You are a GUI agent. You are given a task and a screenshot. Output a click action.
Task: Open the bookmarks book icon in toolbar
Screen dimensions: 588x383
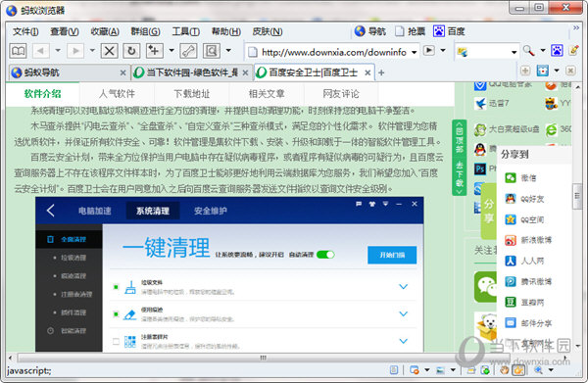[x=18, y=51]
